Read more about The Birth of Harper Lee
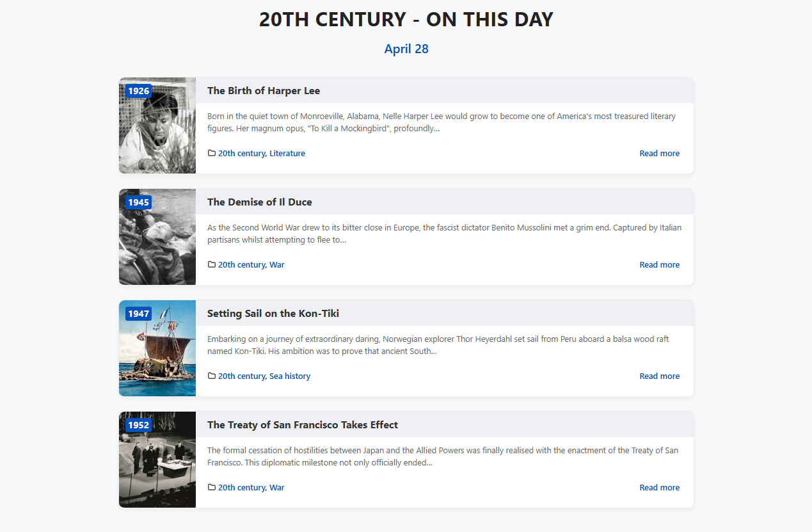812x532 pixels. (660, 153)
